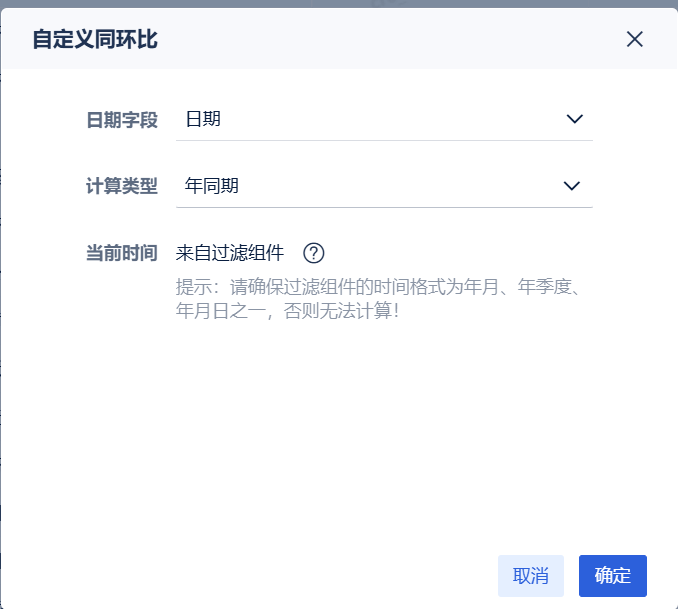Click the 日期字段 label

(x=122, y=120)
